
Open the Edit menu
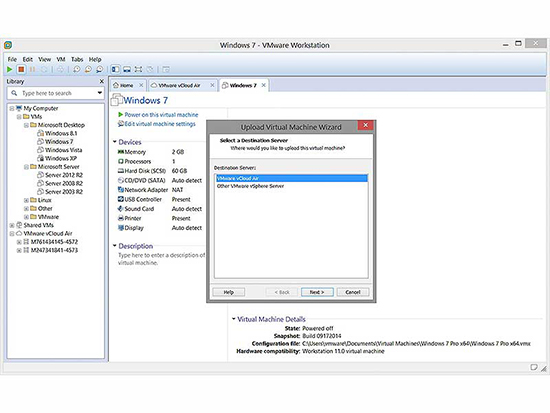coord(28,59)
